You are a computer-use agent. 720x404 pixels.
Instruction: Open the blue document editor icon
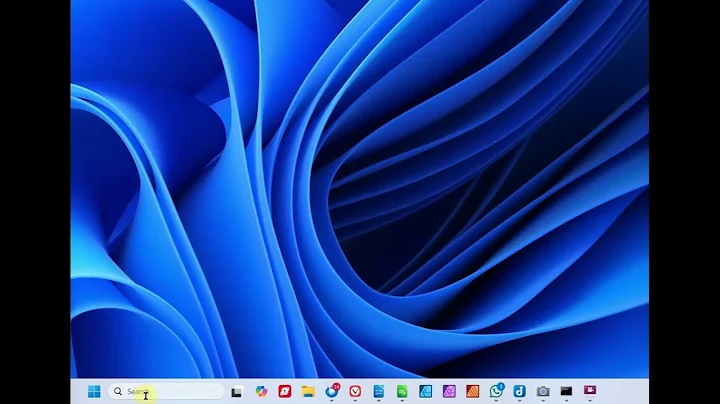point(379,391)
